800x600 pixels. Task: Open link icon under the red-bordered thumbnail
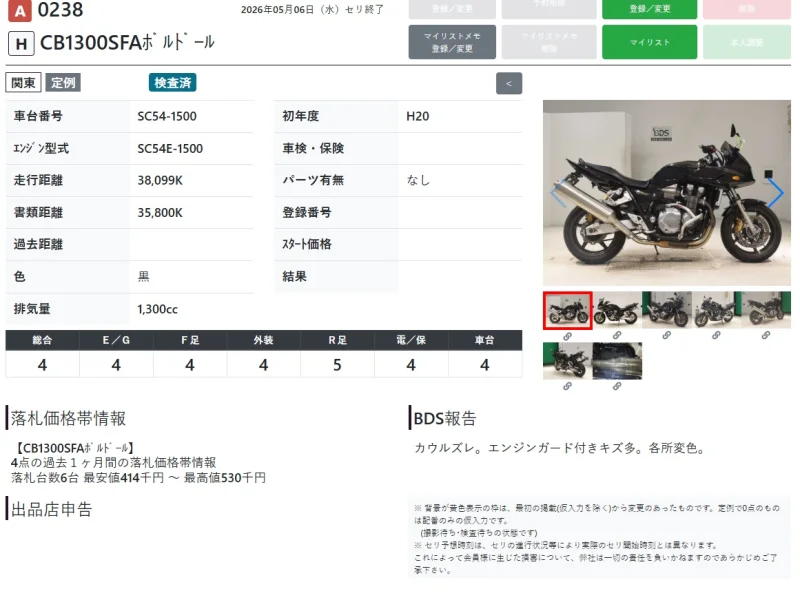click(567, 336)
